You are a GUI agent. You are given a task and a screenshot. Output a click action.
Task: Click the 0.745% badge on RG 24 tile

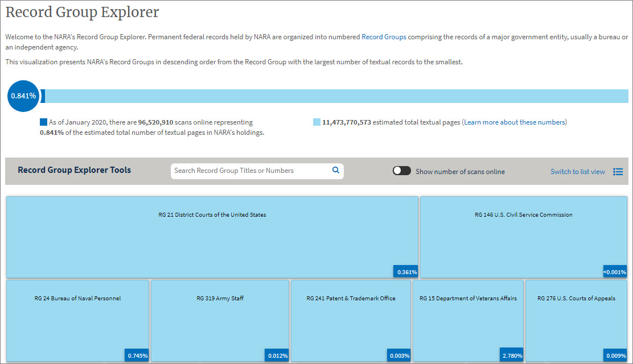tap(137, 355)
